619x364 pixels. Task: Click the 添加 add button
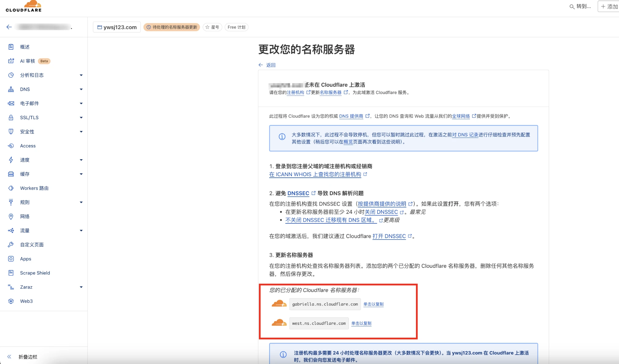[609, 6]
